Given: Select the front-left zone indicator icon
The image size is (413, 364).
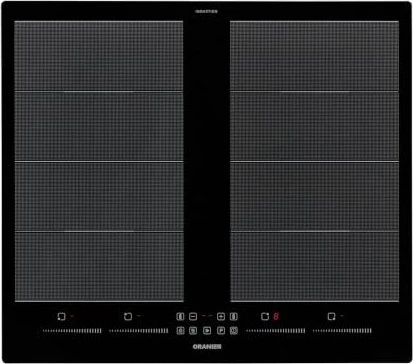Looking at the screenshot, I should (x=61, y=316).
